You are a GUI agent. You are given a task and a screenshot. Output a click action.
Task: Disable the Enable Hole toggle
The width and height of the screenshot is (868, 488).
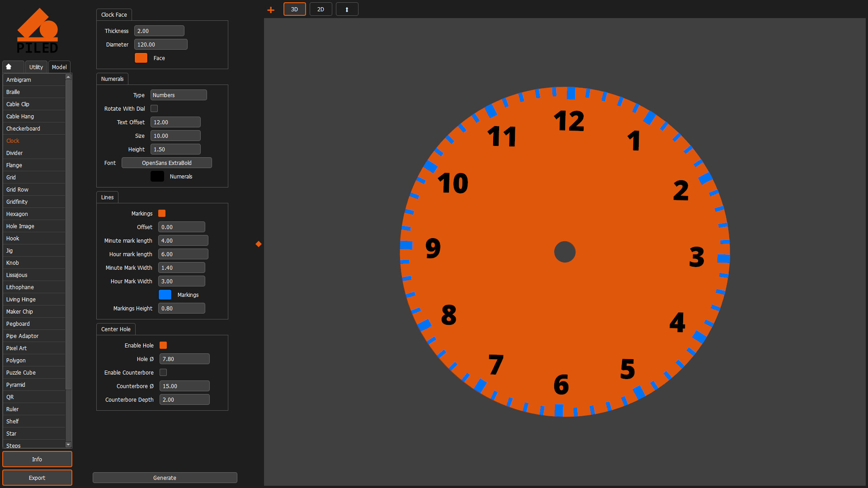163,345
